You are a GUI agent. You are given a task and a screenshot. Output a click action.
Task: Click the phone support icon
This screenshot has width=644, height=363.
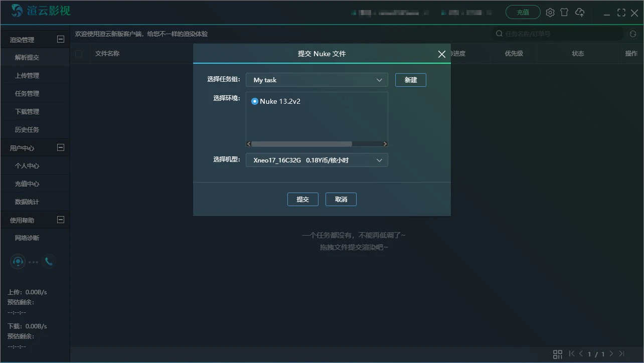coord(48,261)
